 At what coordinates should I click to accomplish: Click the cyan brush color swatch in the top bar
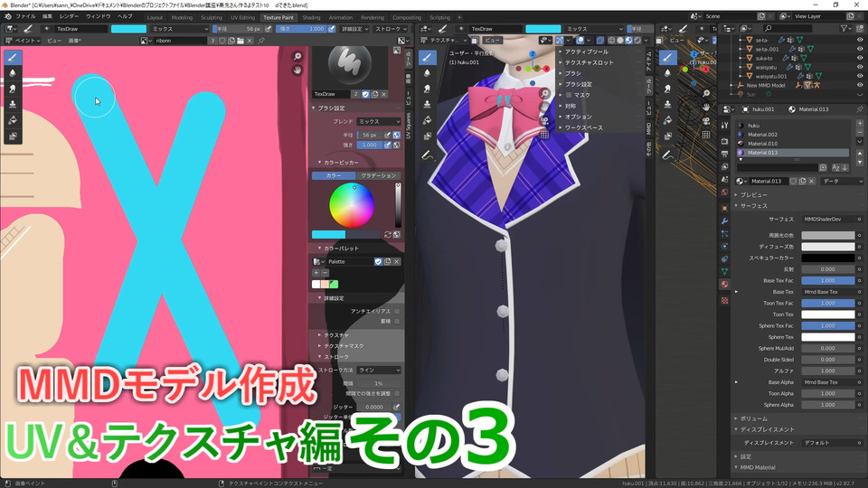click(x=128, y=29)
